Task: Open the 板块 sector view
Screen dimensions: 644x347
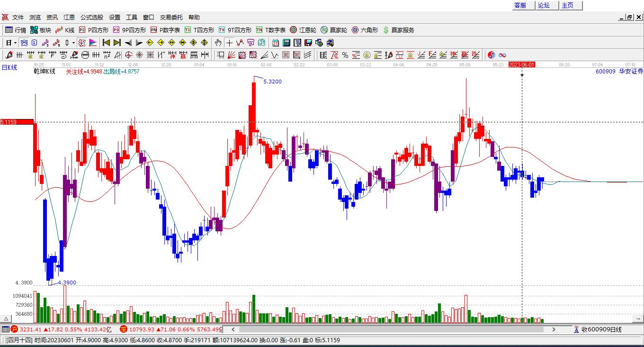Action: (x=41, y=30)
